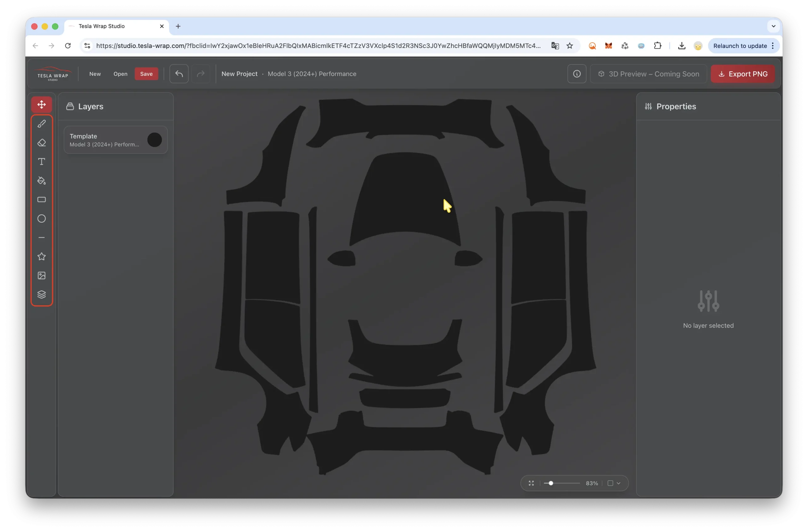This screenshot has width=808, height=532.
Task: Select the Image import tool
Action: click(x=41, y=276)
